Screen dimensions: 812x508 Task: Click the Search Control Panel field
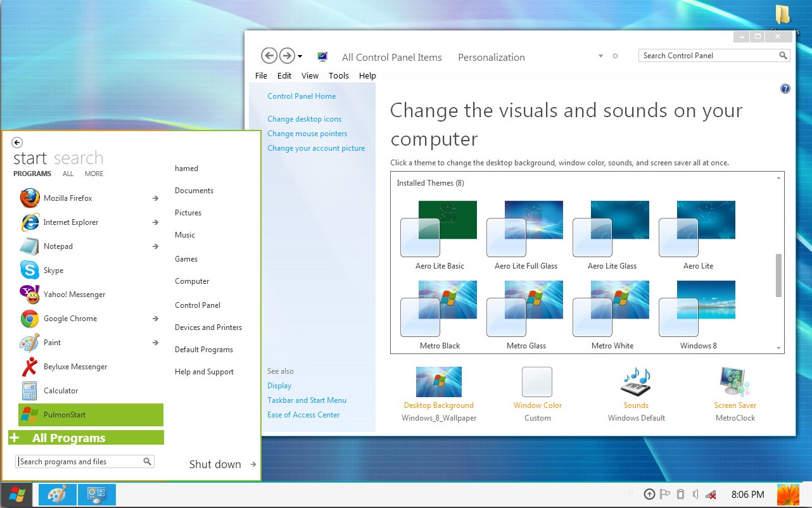(714, 56)
